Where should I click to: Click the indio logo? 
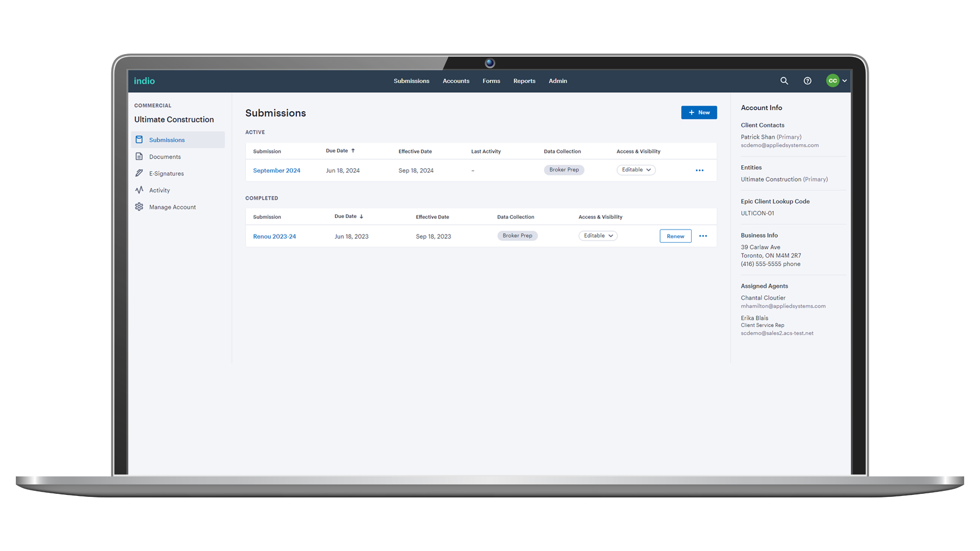(144, 81)
